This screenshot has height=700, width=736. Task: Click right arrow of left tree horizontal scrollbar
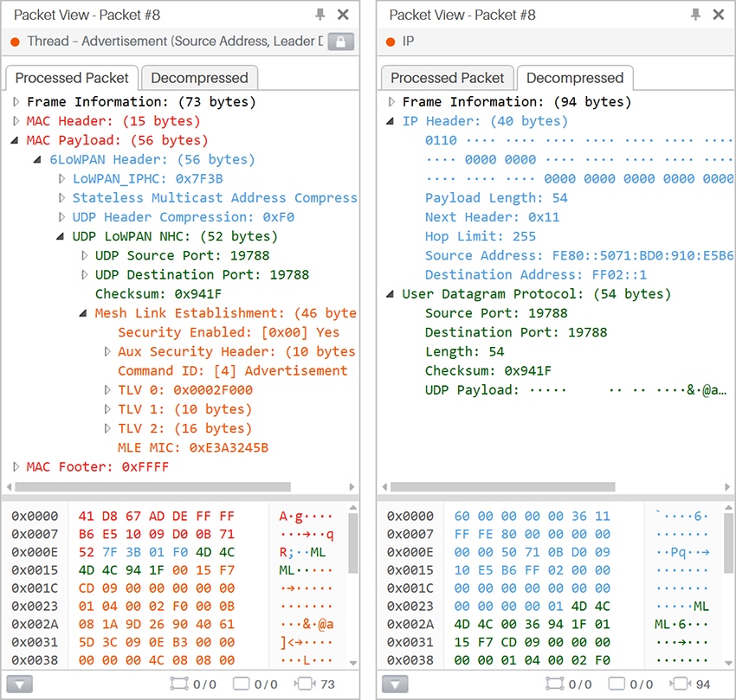tap(352, 487)
